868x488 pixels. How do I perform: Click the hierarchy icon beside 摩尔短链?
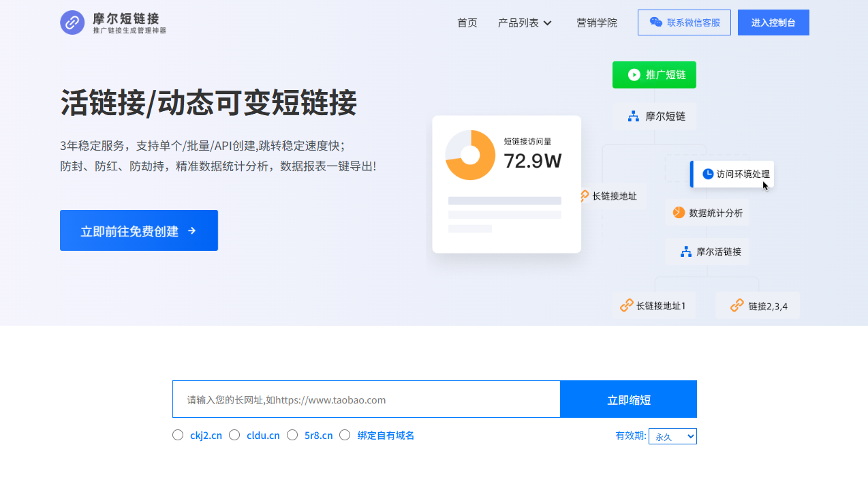tap(633, 116)
